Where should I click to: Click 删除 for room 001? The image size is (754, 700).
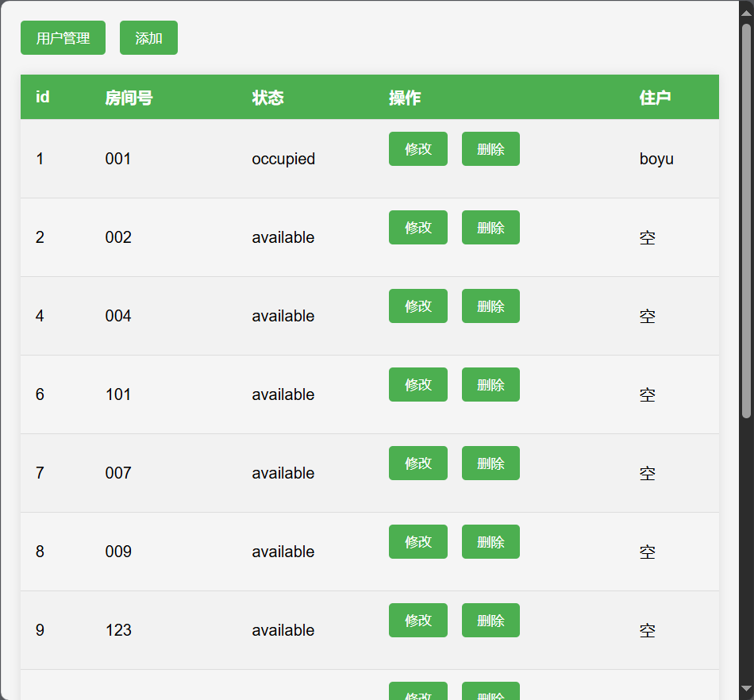point(490,148)
